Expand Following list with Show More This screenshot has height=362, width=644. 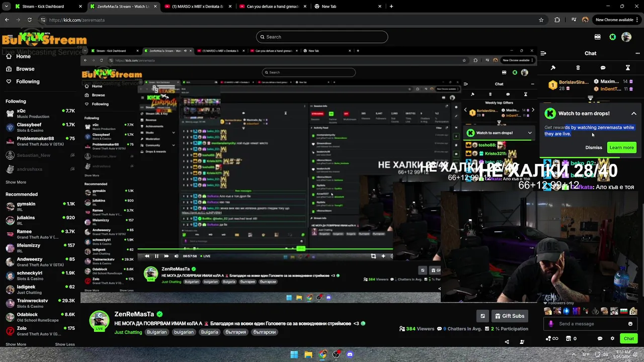pos(16,183)
